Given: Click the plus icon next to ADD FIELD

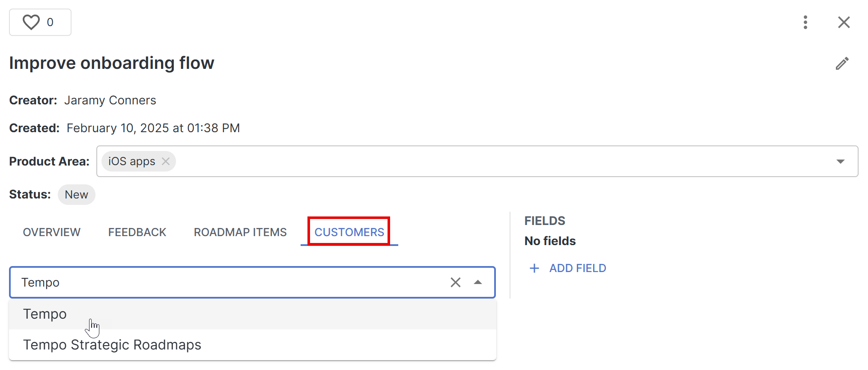Looking at the screenshot, I should [534, 268].
